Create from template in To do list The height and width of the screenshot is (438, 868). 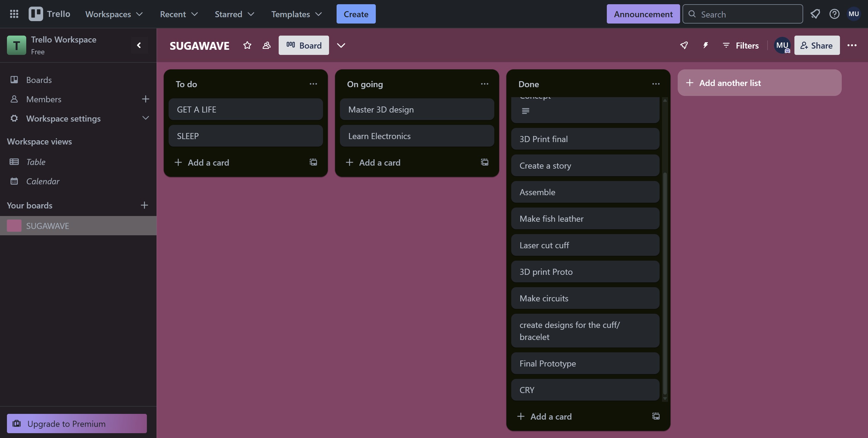coord(313,162)
